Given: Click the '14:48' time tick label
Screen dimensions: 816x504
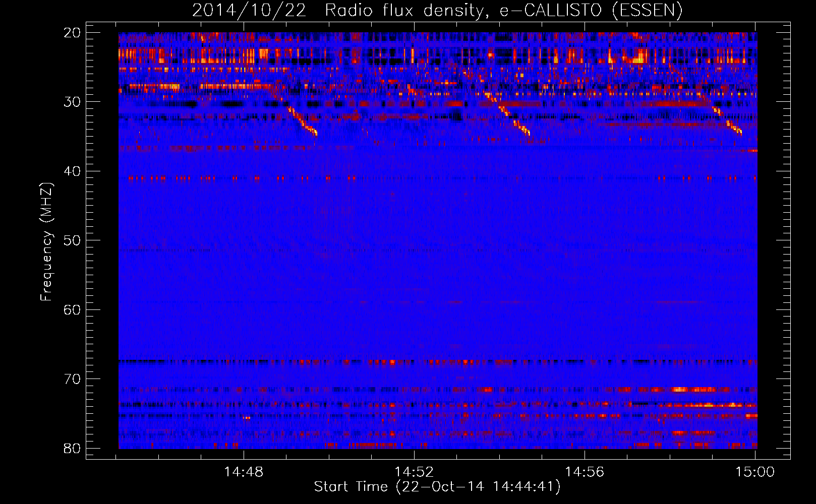Looking at the screenshot, I should (244, 472).
